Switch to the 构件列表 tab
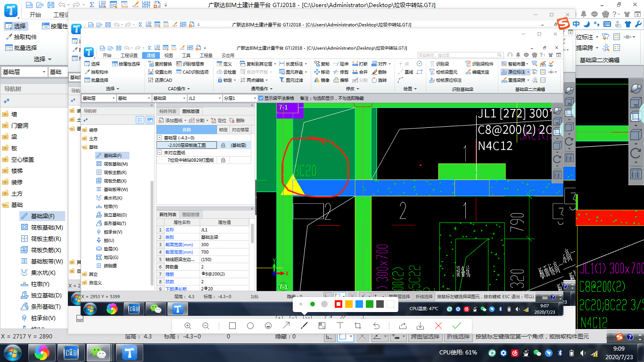 tap(167, 111)
